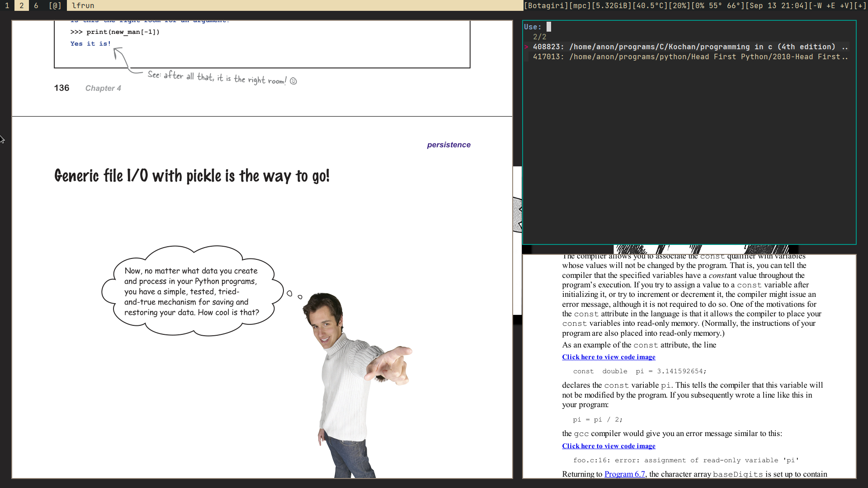Screen dimensions: 868x488
Task: Click the smiley face after 'right room!'
Action: point(293,81)
